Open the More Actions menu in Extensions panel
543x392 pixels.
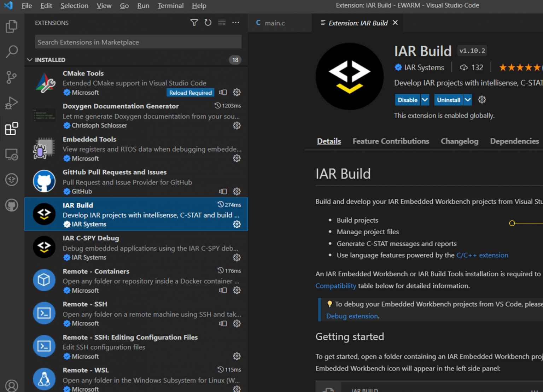(236, 22)
